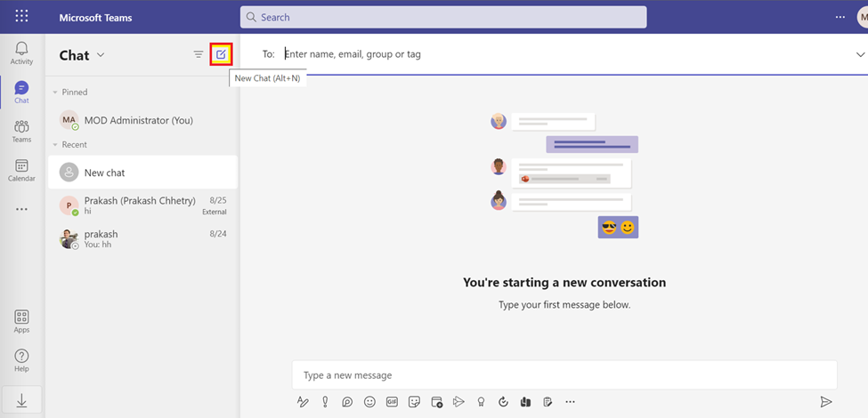Click the Stream paper-plane toolbar icon
Image resolution: width=868 pixels, height=418 pixels.
point(458,401)
